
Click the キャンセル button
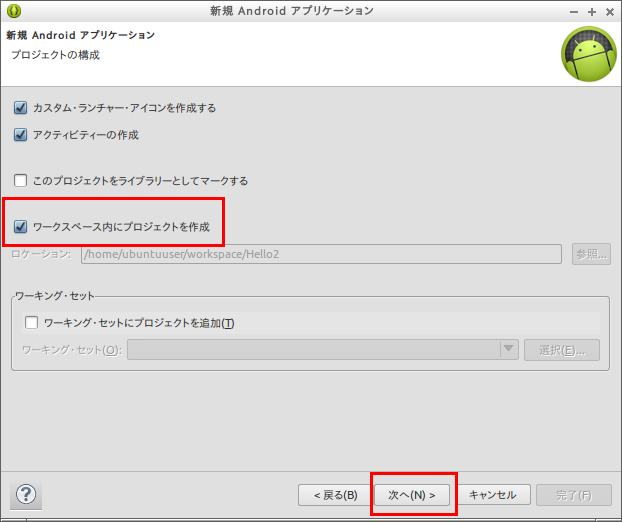[x=493, y=495]
